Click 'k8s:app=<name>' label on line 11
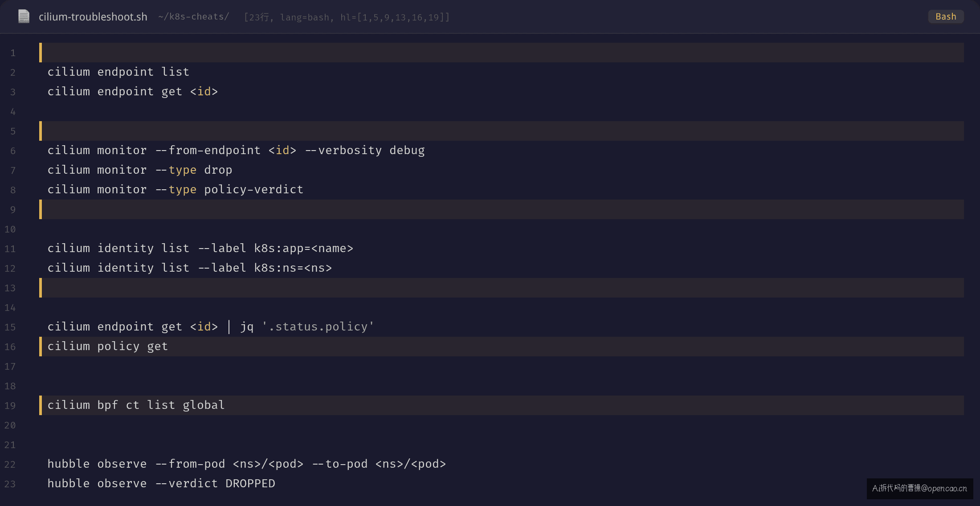Screen dimensions: 980x506 pyautogui.click(x=304, y=248)
